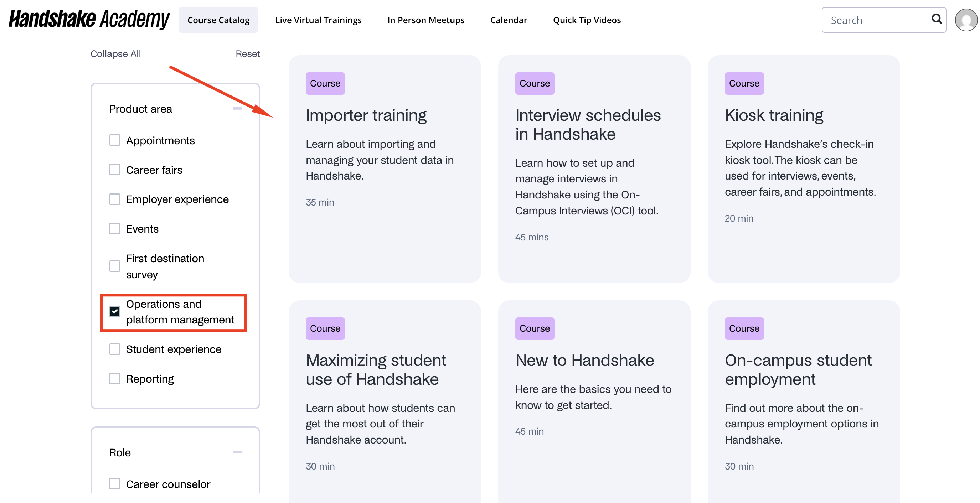Tick the Career counselor role checkbox
The width and height of the screenshot is (980, 503).
[114, 484]
